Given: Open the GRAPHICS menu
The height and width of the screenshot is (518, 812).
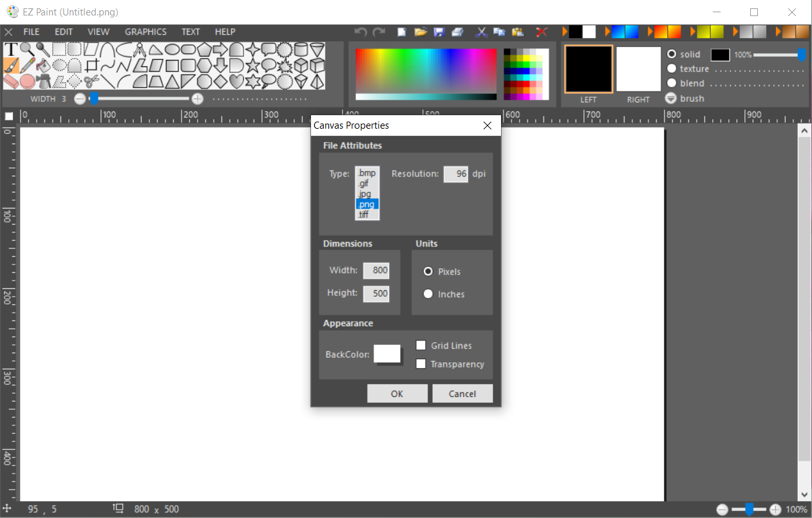Looking at the screenshot, I should (x=146, y=31).
